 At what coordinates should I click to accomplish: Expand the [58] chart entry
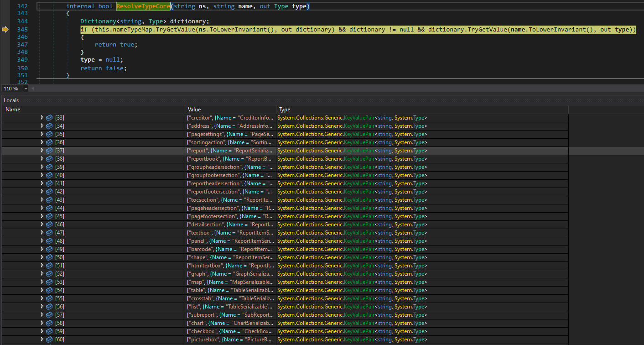click(x=42, y=323)
